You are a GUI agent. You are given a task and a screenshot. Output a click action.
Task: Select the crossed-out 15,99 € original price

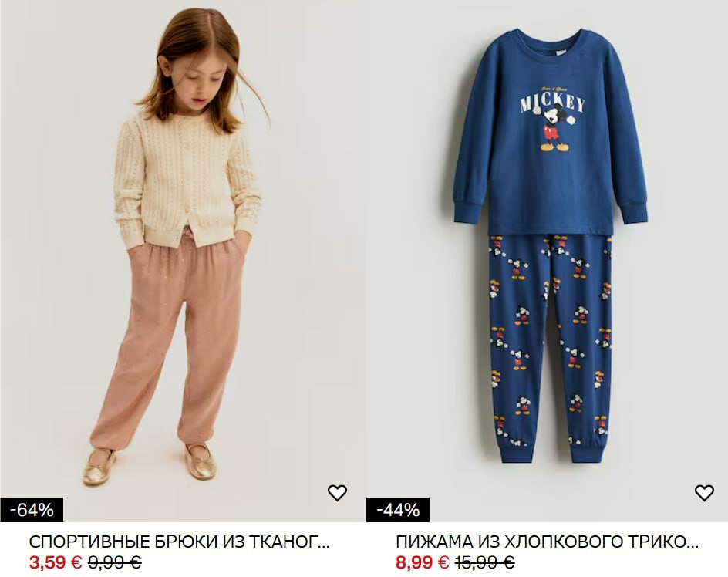[485, 562]
